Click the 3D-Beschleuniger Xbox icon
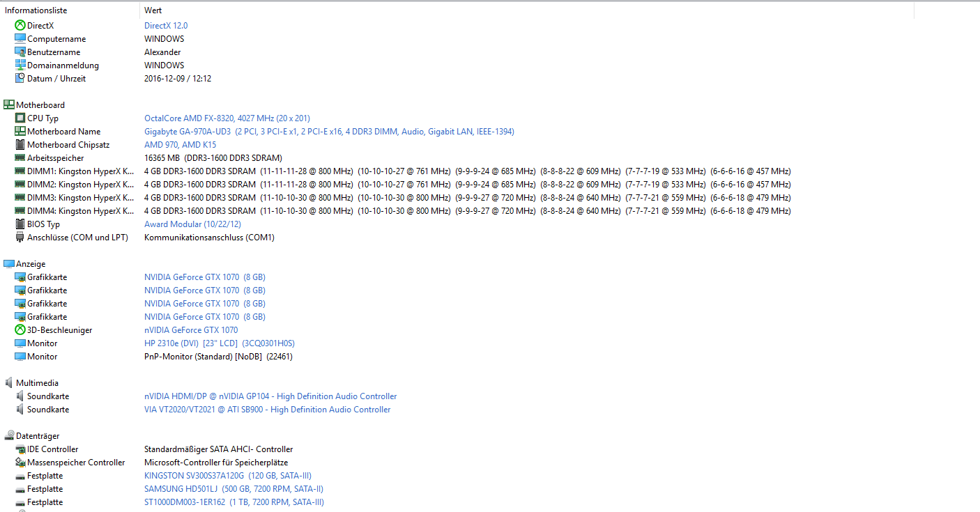980x512 pixels. (x=20, y=330)
